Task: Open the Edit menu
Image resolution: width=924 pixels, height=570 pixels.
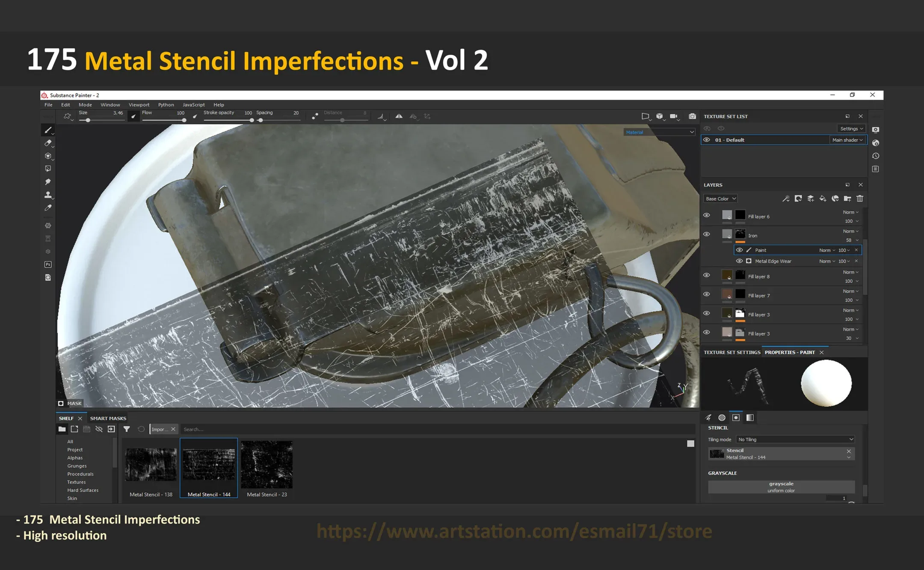Action: click(65, 105)
